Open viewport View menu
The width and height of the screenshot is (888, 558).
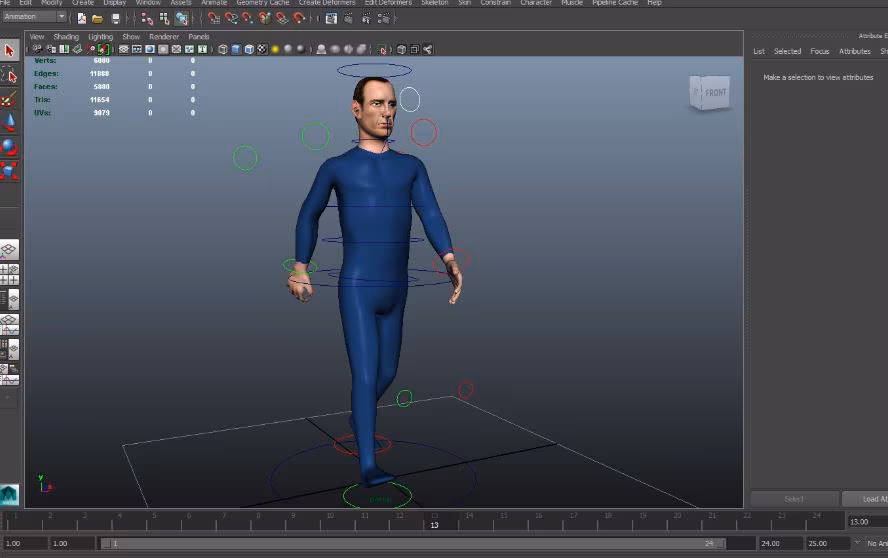click(37, 36)
